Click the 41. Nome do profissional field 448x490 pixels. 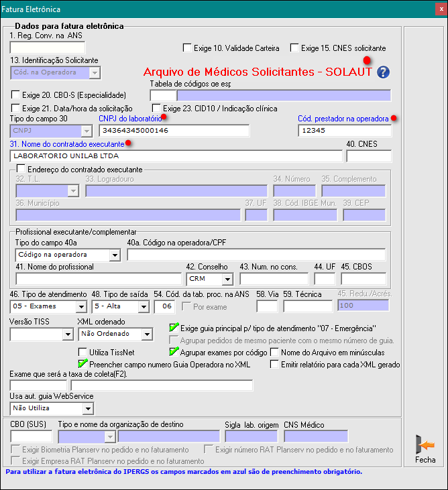[99, 279]
